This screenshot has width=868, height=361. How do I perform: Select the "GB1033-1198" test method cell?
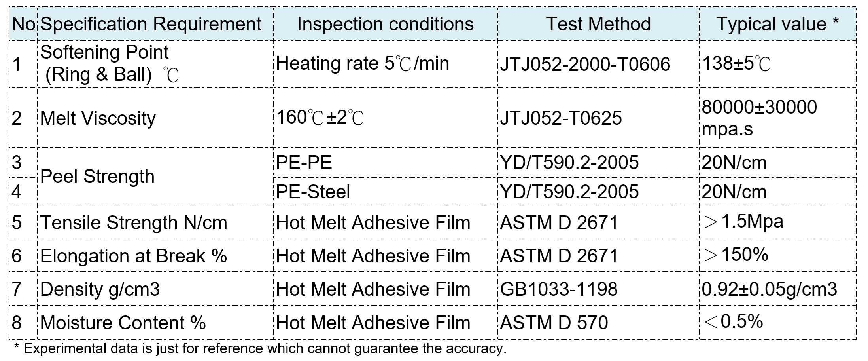pos(558,289)
